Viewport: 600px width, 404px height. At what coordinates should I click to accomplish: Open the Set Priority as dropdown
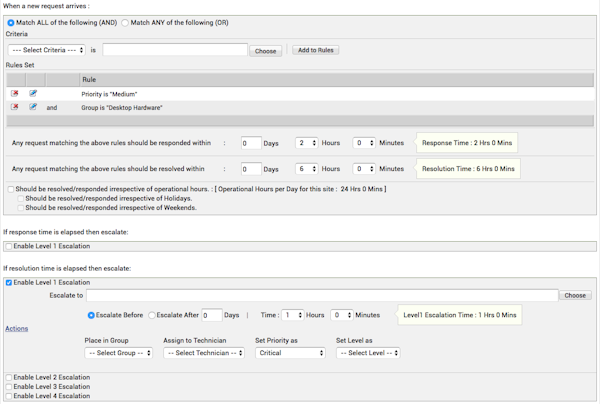[290, 353]
